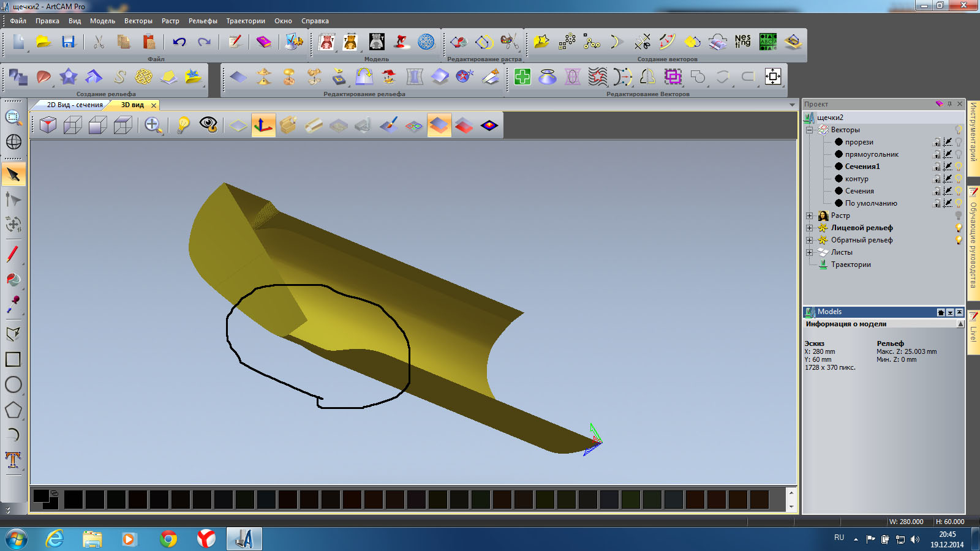This screenshot has height=551, width=980.
Task: Toggle the light bulb for the прорези layer
Action: point(959,142)
